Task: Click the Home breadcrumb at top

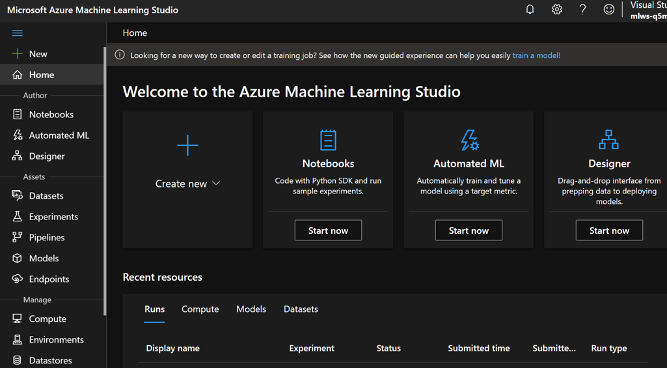Action: (x=135, y=33)
